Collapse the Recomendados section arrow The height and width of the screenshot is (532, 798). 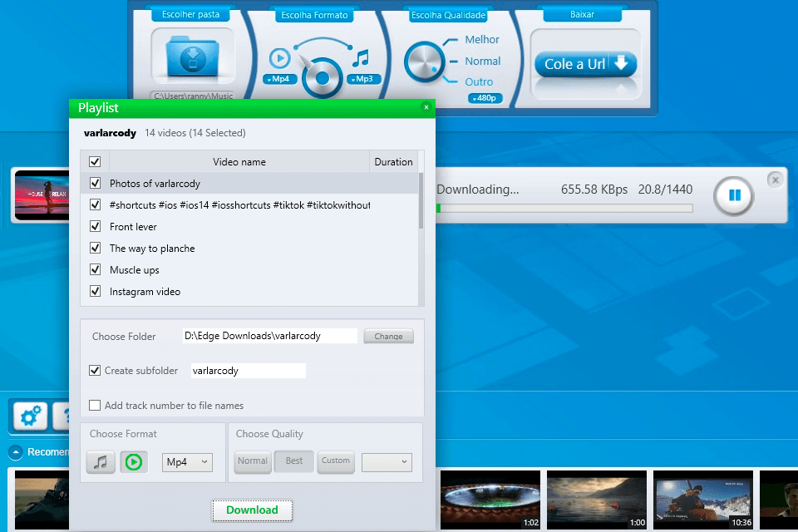(16, 452)
